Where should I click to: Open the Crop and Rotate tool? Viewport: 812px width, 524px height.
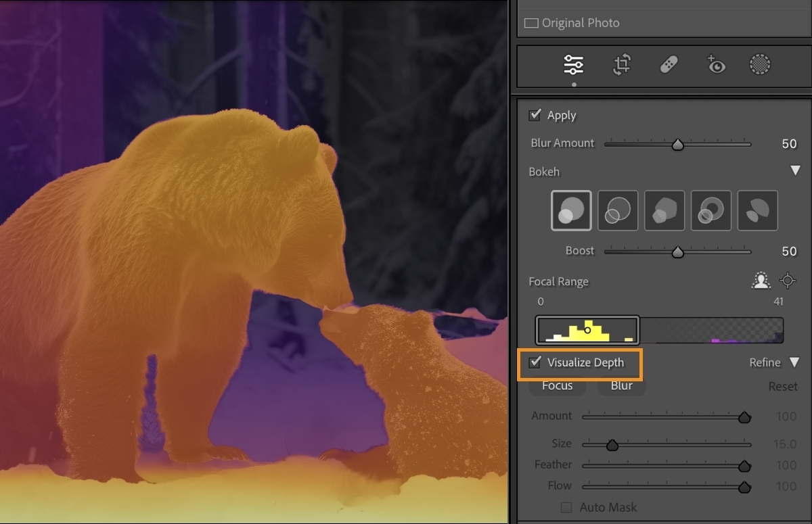[621, 64]
